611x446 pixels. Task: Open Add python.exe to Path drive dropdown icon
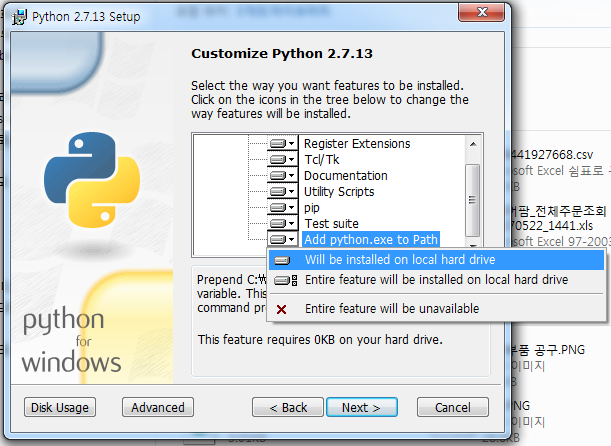pyautogui.click(x=283, y=239)
